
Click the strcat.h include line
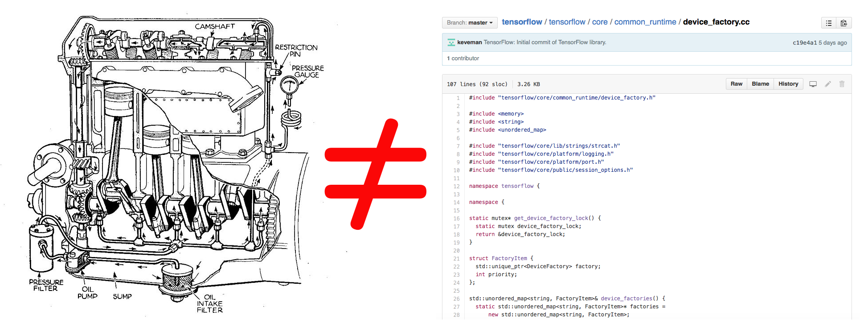(x=545, y=146)
